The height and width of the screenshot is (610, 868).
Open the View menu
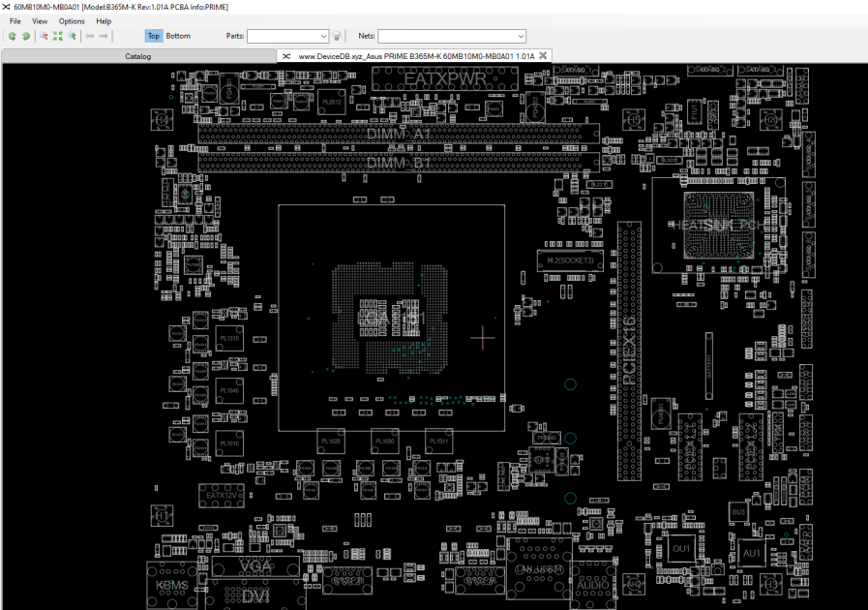click(40, 21)
